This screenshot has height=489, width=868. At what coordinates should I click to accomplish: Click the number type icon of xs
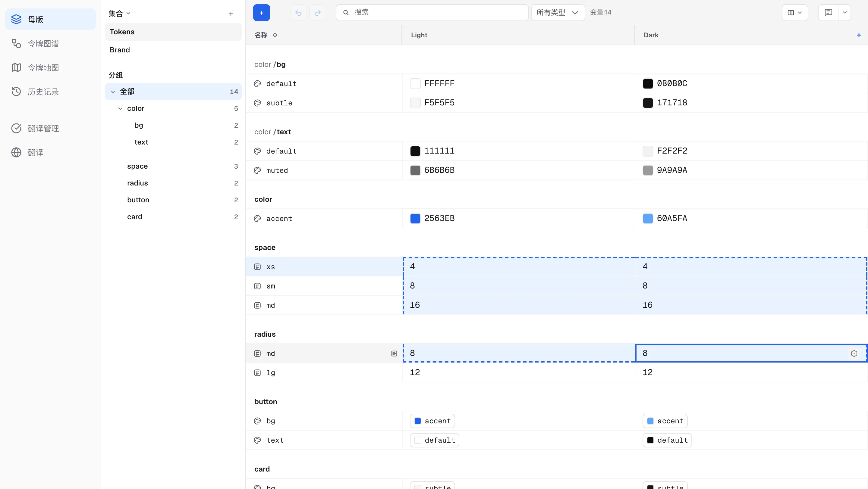pyautogui.click(x=257, y=266)
